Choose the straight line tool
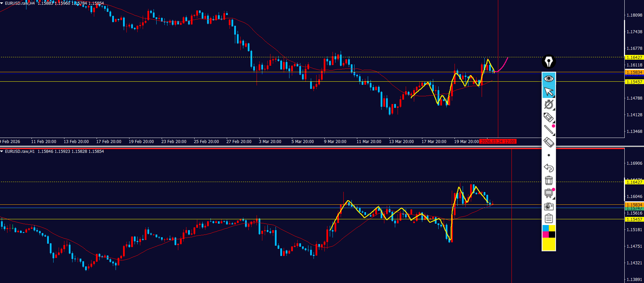The image size is (644, 283). [549, 129]
